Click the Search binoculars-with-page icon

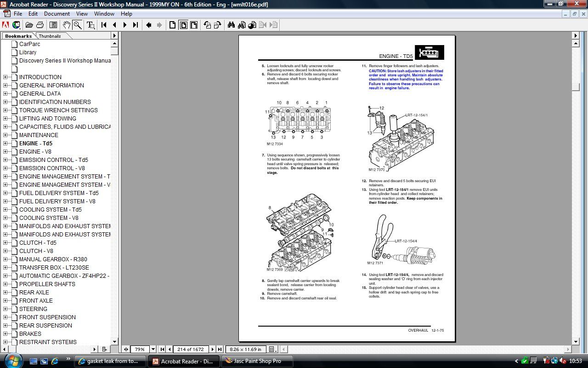point(242,25)
